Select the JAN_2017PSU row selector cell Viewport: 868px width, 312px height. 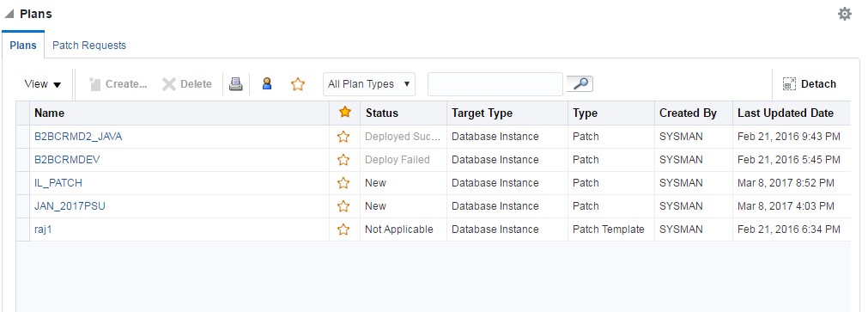[22, 206]
